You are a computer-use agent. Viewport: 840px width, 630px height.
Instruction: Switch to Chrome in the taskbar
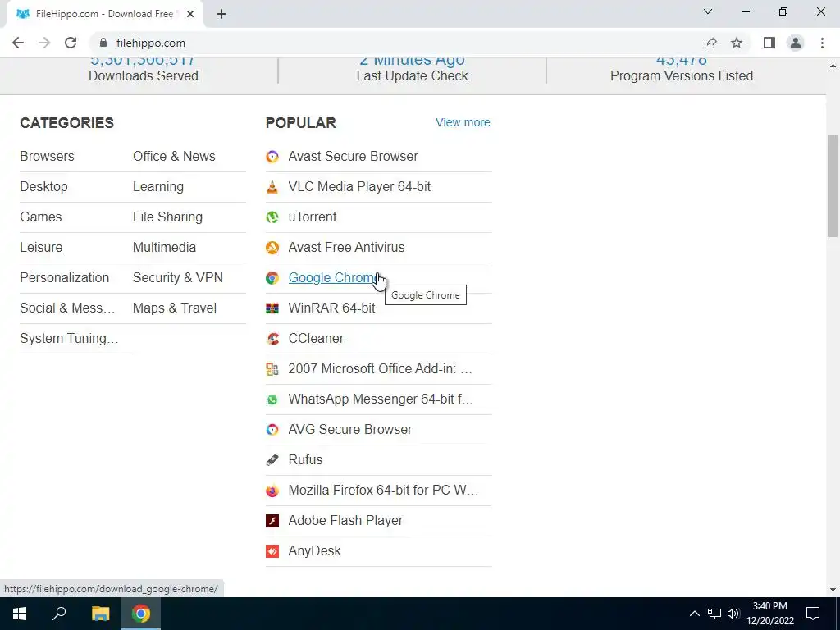pyautogui.click(x=141, y=614)
